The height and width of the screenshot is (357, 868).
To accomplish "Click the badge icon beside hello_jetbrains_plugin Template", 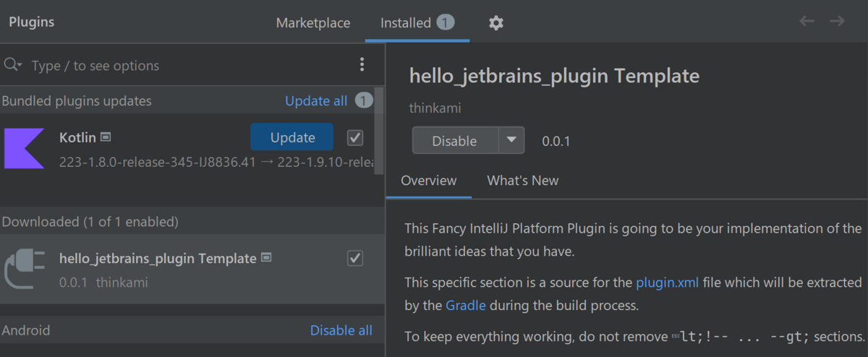I will pos(266,257).
